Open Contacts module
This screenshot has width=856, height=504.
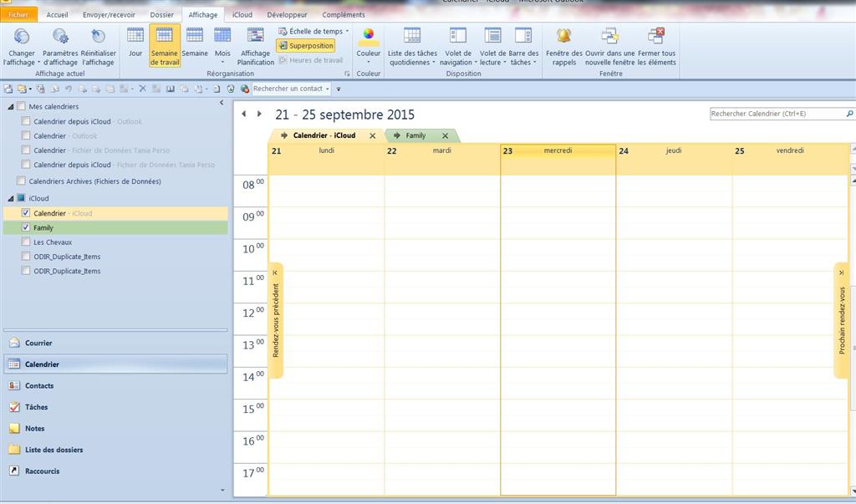115,385
